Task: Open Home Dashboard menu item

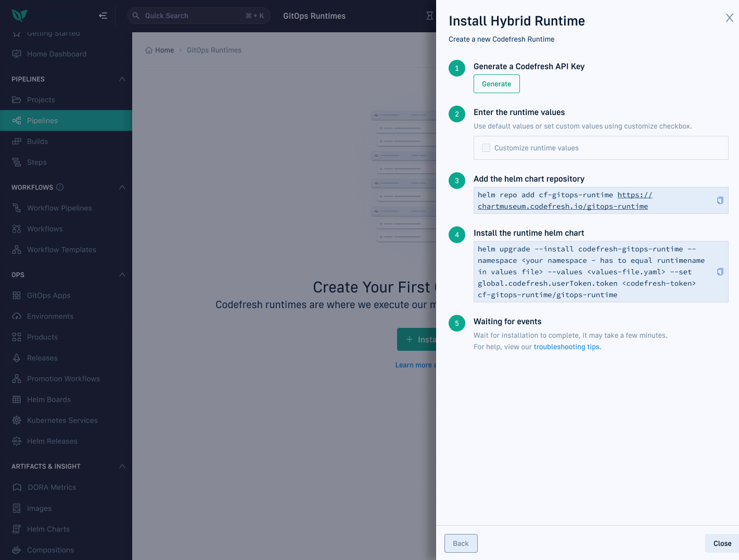Action: [66, 54]
